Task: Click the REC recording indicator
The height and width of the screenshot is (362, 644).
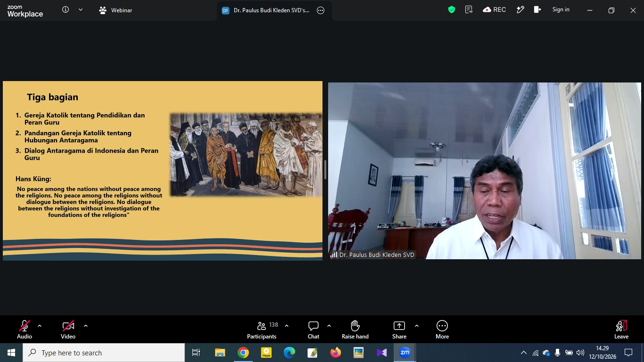Action: [x=495, y=10]
